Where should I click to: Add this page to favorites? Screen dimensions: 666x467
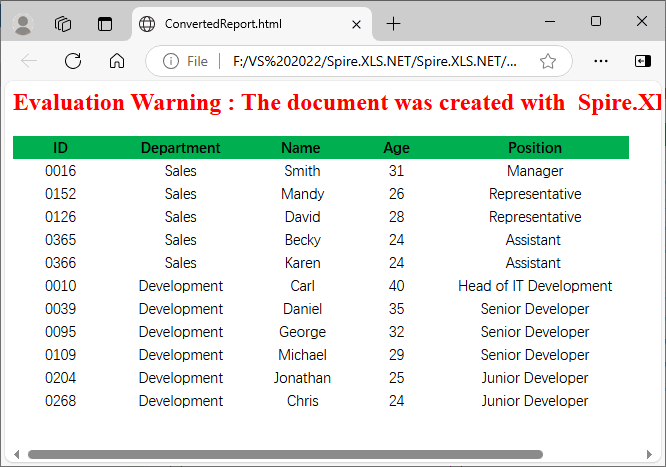coord(547,61)
